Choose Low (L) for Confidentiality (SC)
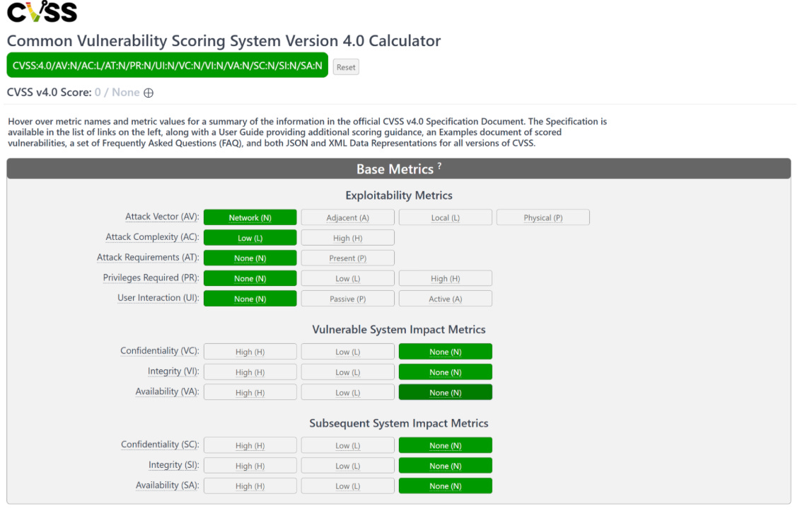Screen dimensions: 812x511 point(347,446)
